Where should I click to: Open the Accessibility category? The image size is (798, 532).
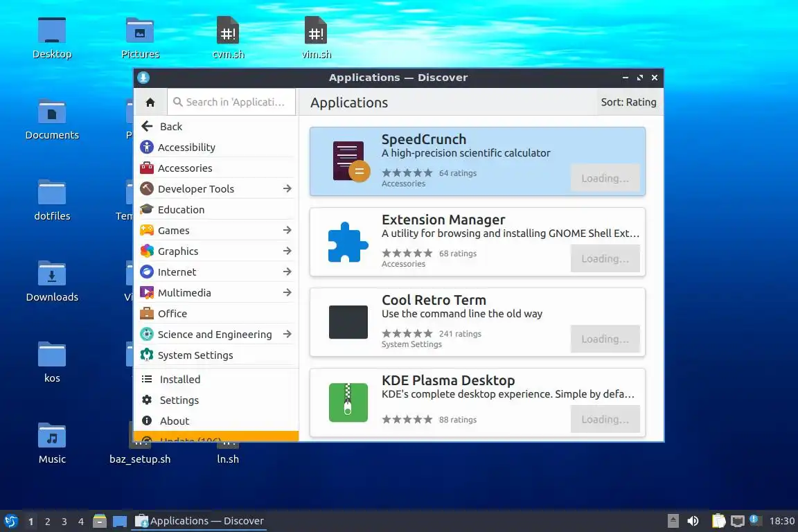[216, 147]
